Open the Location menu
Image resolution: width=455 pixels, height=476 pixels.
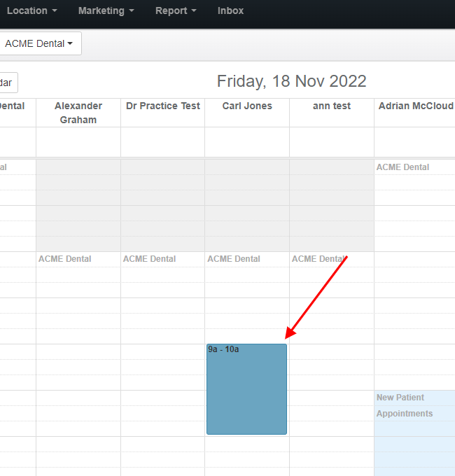pos(32,10)
